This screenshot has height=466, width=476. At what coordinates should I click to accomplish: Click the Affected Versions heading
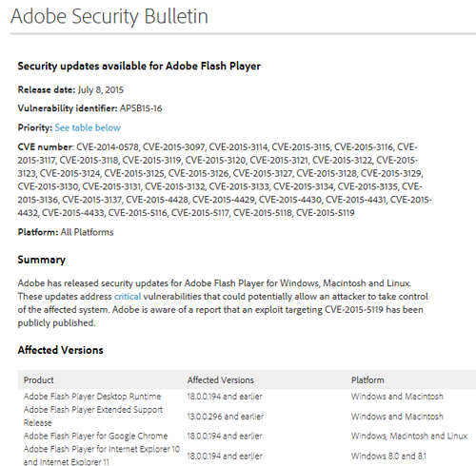pos(60,350)
